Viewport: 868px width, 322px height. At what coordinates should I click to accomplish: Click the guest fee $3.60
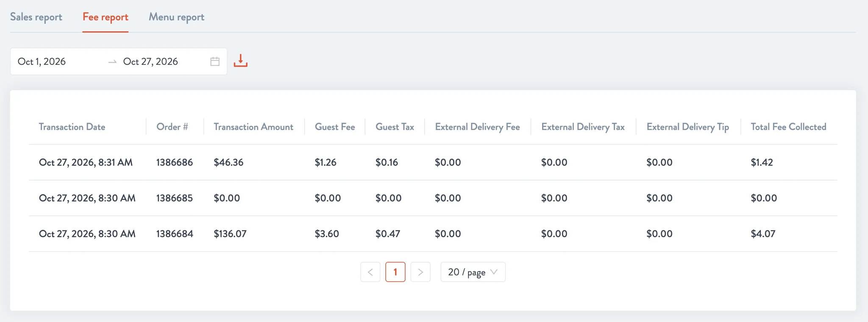(327, 233)
